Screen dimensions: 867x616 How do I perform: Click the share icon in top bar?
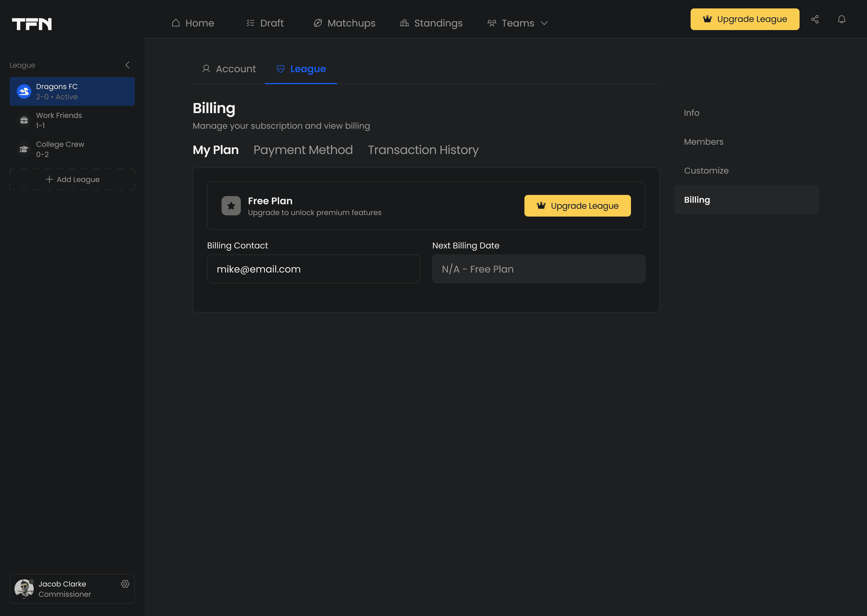pyautogui.click(x=815, y=19)
